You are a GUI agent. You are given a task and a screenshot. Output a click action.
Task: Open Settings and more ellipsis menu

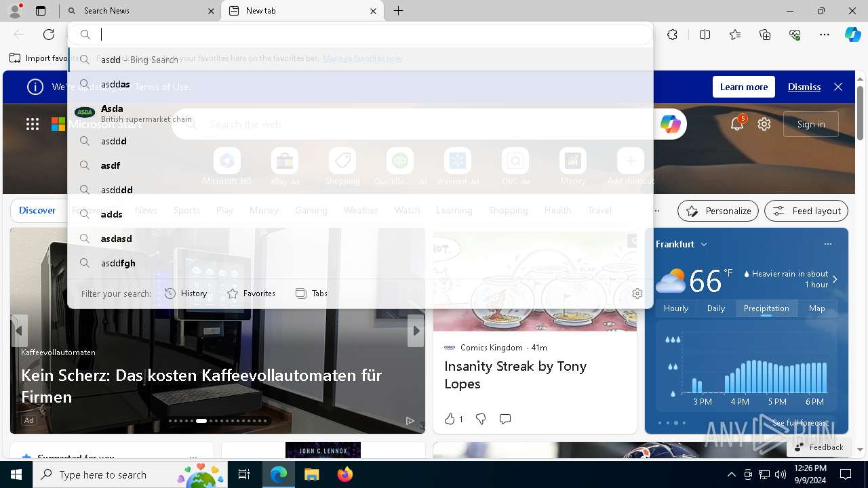[825, 35]
